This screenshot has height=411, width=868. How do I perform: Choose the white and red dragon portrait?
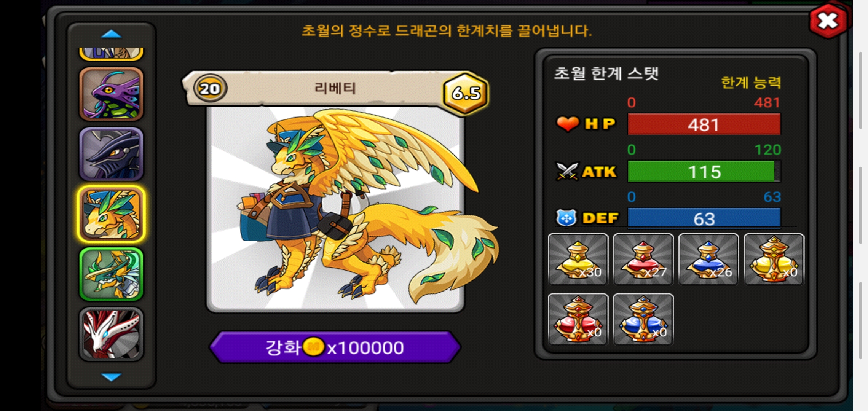pos(111,334)
